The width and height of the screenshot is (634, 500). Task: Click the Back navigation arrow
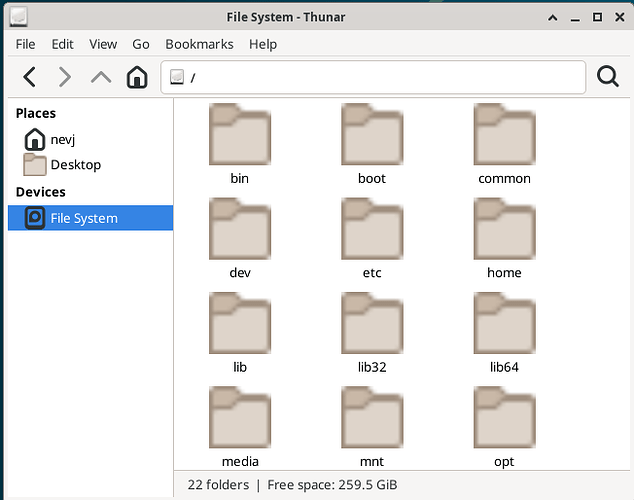coord(30,77)
